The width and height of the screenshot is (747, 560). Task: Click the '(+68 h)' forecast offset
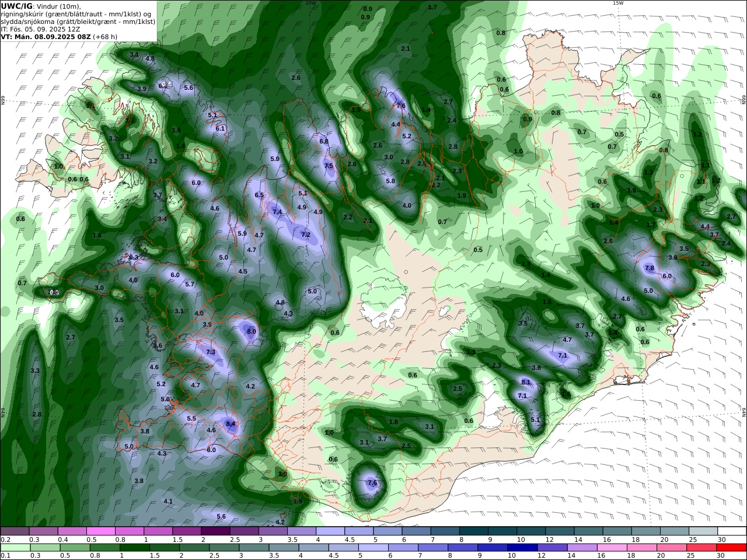105,37
